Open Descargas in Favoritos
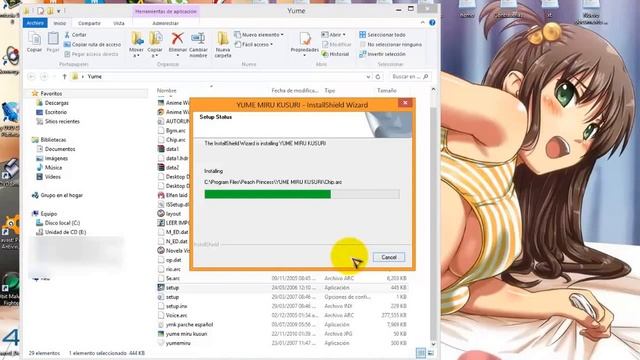 pos(52,103)
